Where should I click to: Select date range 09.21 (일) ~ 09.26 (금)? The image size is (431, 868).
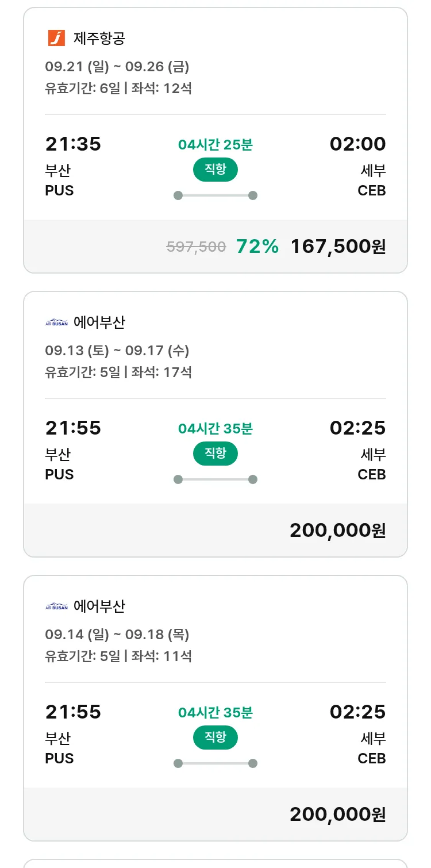pyautogui.click(x=117, y=67)
